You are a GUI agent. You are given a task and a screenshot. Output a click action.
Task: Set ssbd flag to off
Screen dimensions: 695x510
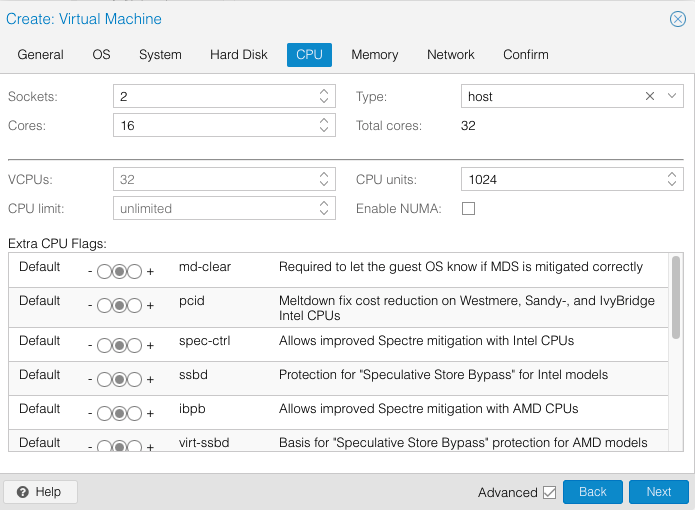105,380
